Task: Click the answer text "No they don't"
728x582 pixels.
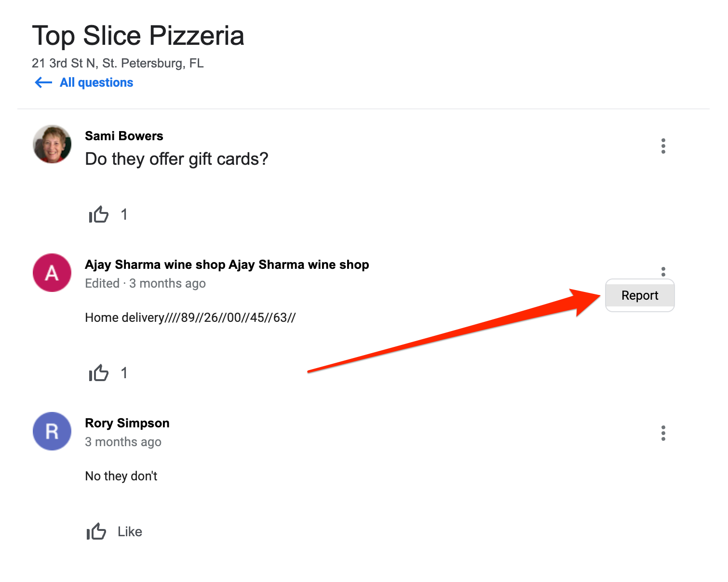Action: [121, 476]
